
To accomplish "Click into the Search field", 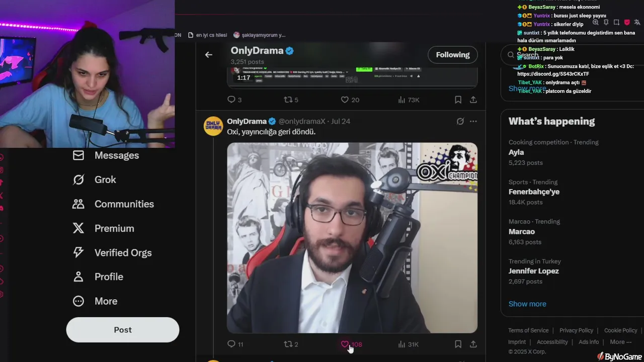I will (572, 55).
